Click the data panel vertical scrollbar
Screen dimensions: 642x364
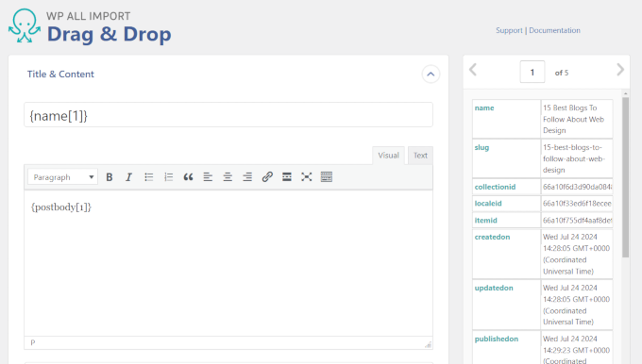(x=625, y=177)
